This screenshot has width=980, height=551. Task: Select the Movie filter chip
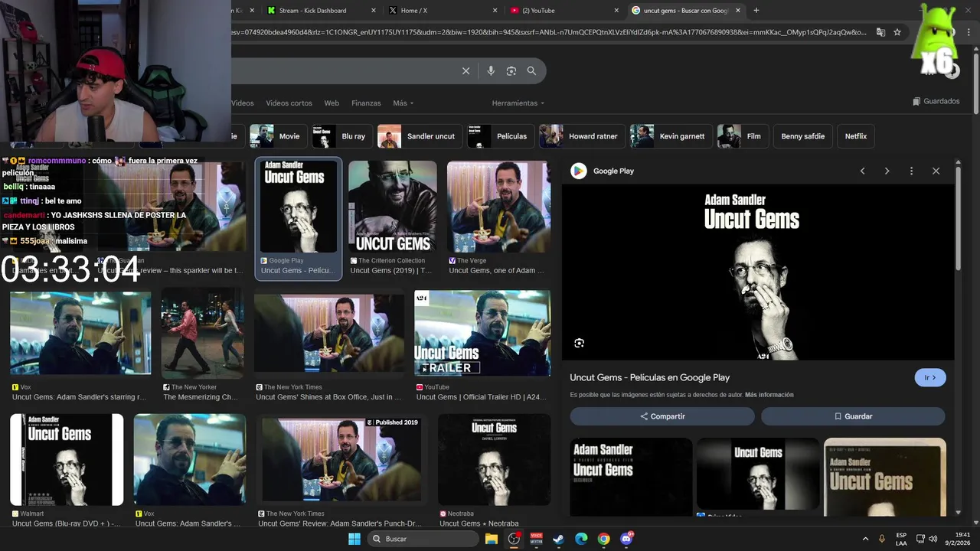(278, 136)
